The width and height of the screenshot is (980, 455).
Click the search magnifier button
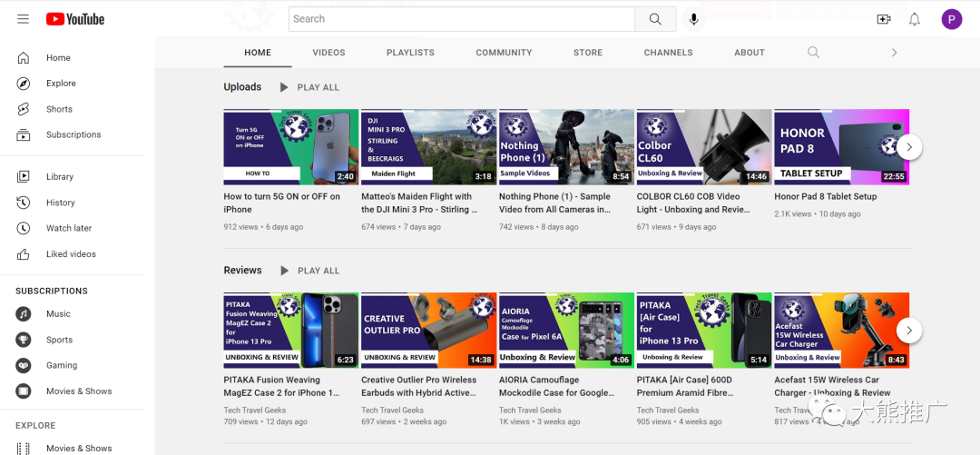coord(655,19)
